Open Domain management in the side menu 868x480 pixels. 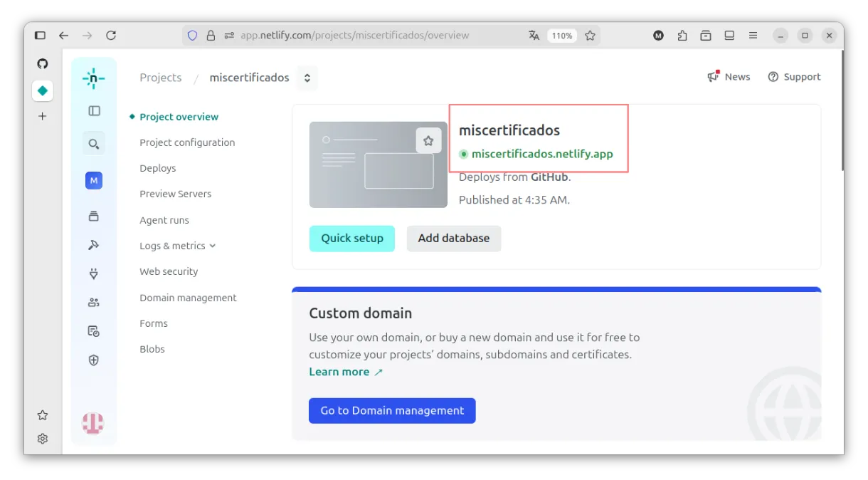tap(188, 298)
